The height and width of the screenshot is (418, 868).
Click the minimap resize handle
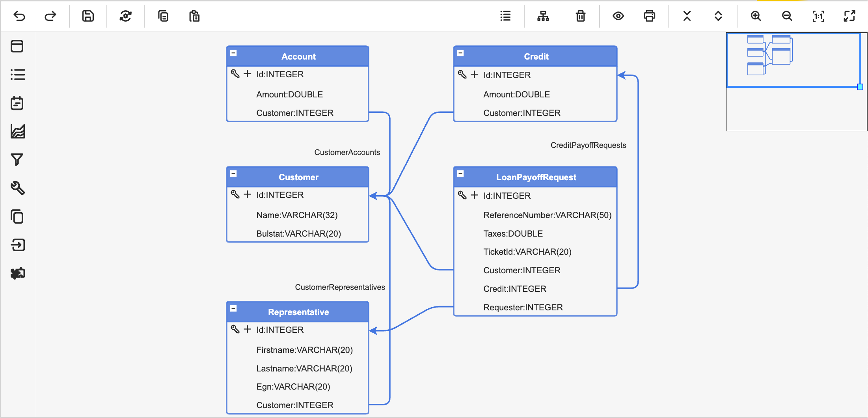coord(860,87)
